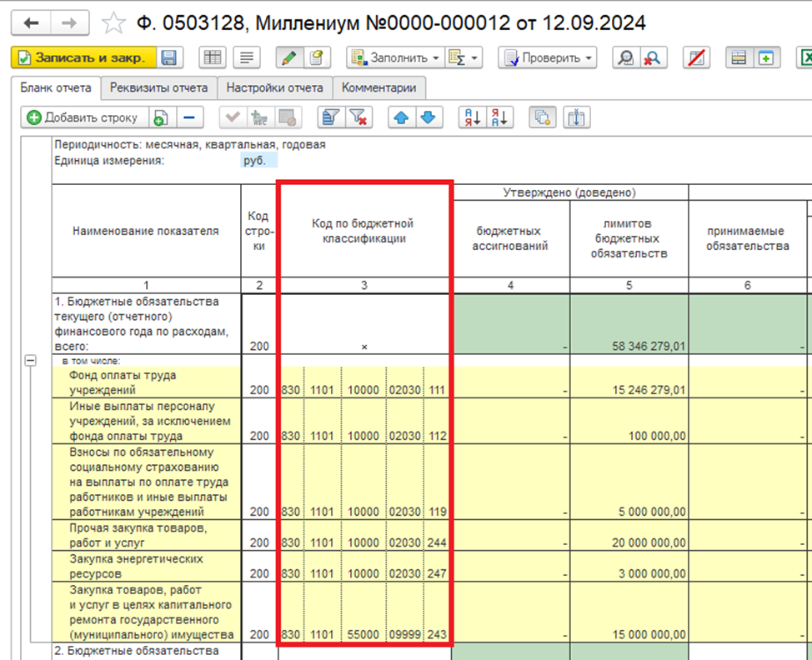This screenshot has width=812, height=660.
Task: Click the grayed window-with-cancel icon
Action: pos(287,117)
